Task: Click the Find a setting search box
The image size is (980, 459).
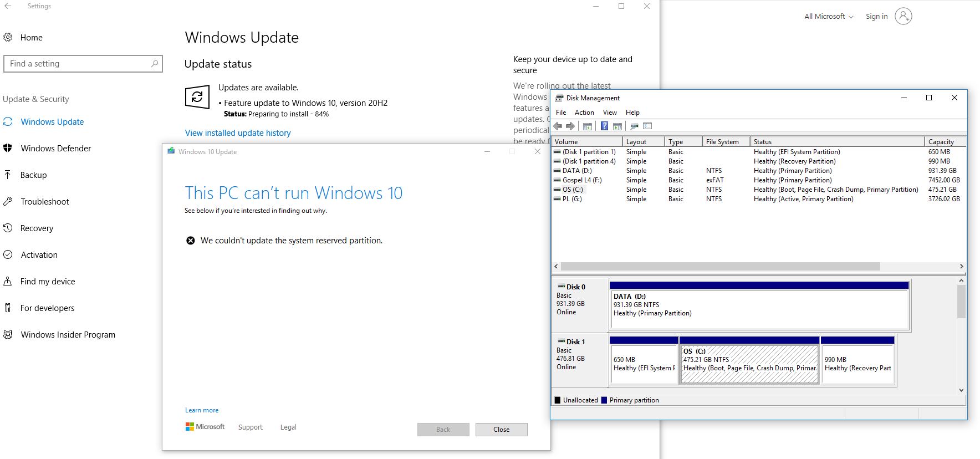Action: [x=83, y=64]
